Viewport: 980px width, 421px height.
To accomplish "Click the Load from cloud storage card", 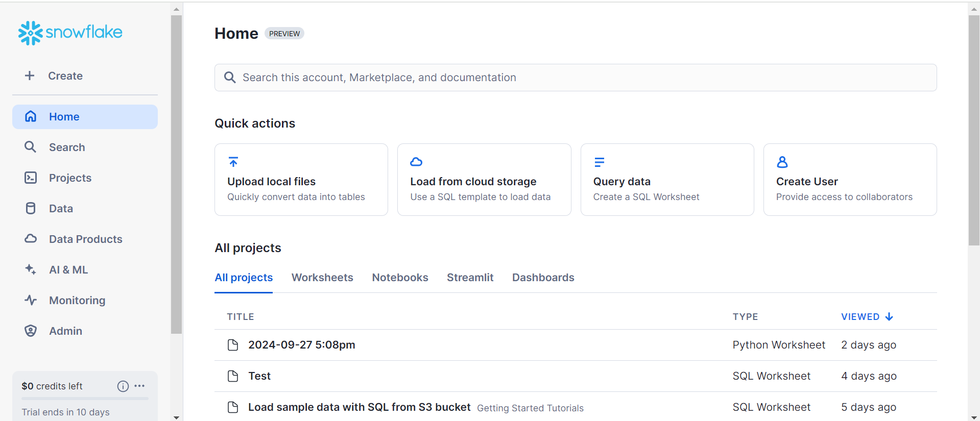I will pos(484,180).
